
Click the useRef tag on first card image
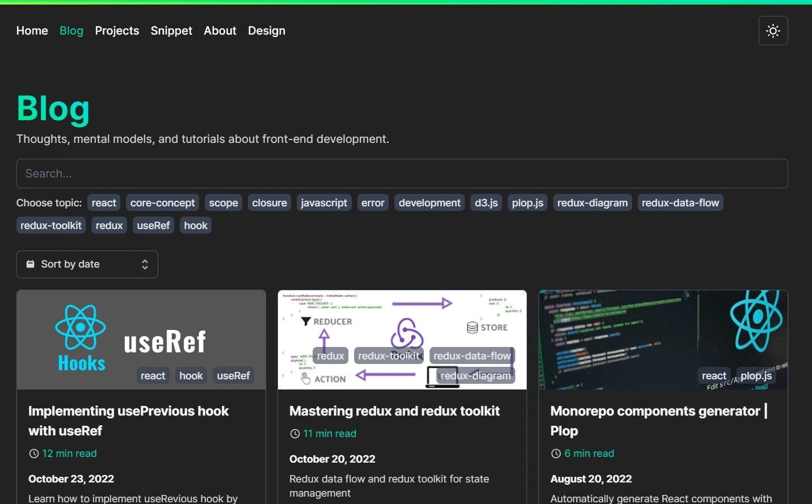click(233, 376)
